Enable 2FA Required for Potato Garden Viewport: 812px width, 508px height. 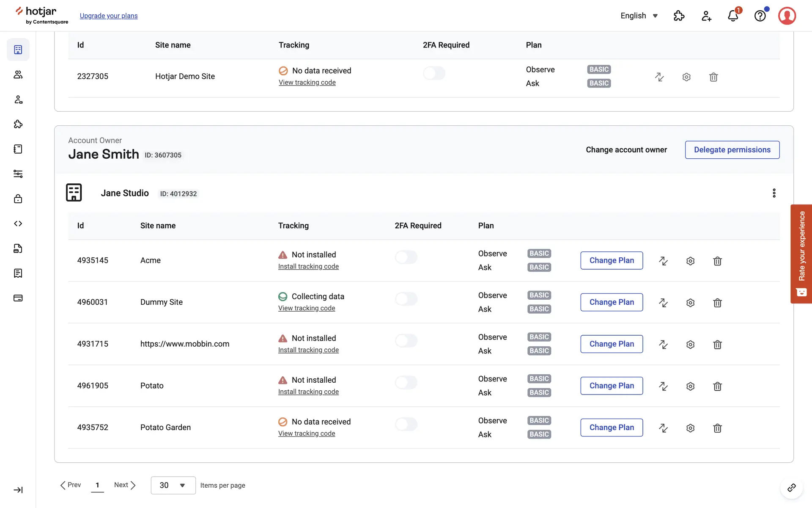pos(406,424)
